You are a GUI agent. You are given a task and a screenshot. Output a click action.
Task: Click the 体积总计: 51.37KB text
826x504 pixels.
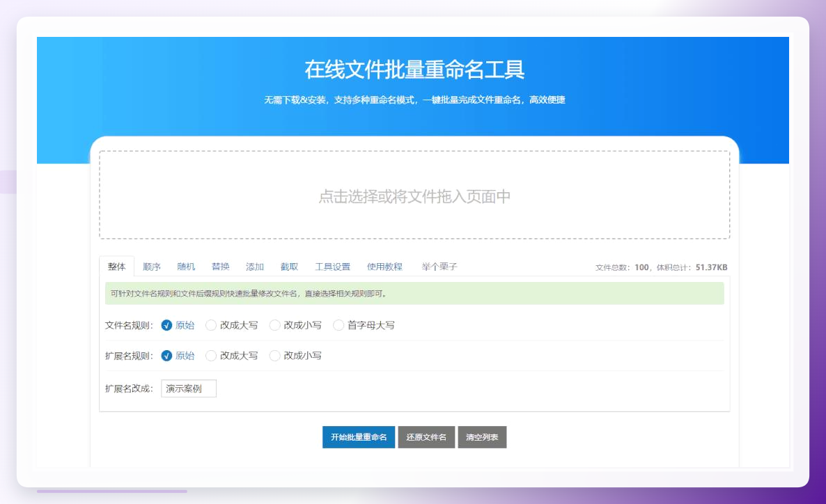pyautogui.click(x=692, y=267)
